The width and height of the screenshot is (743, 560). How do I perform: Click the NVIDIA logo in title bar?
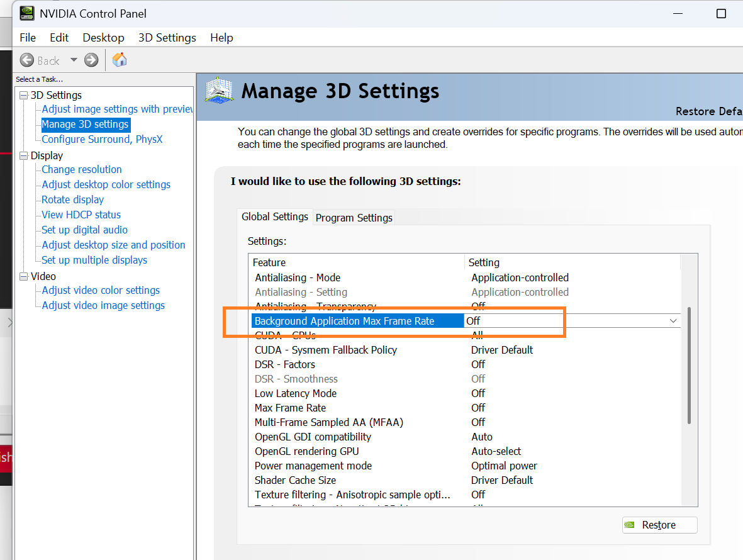pyautogui.click(x=26, y=13)
